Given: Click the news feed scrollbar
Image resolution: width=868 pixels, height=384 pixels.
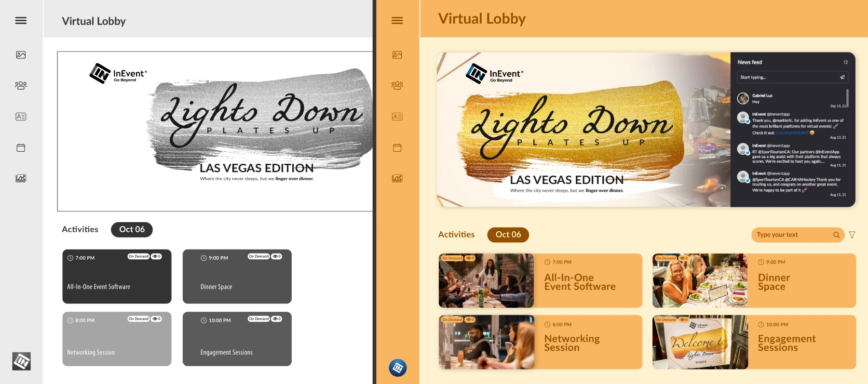Looking at the screenshot, I should tap(847, 98).
